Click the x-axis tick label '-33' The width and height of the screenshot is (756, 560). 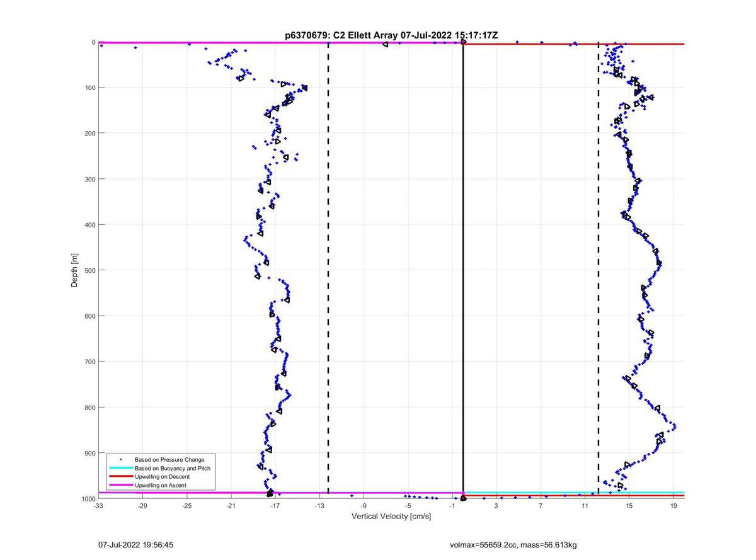(x=98, y=506)
